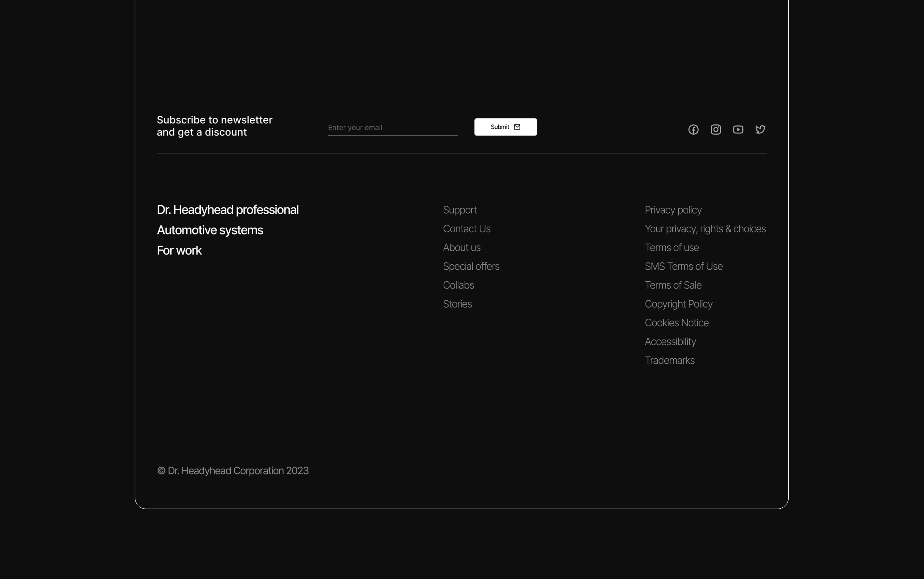View Special offers link
This screenshot has height=579, width=924.
471,266
